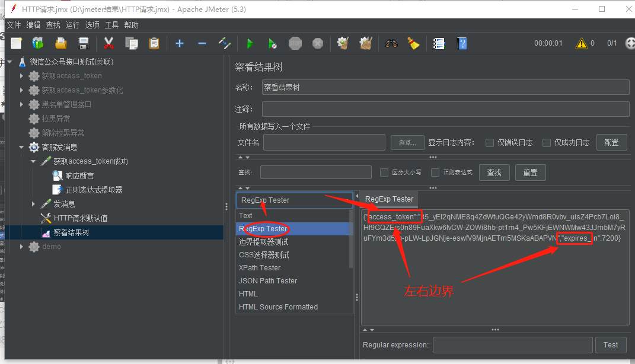Click the Toggle enable/disable icon
The width and height of the screenshot is (635, 364).
[x=224, y=43]
